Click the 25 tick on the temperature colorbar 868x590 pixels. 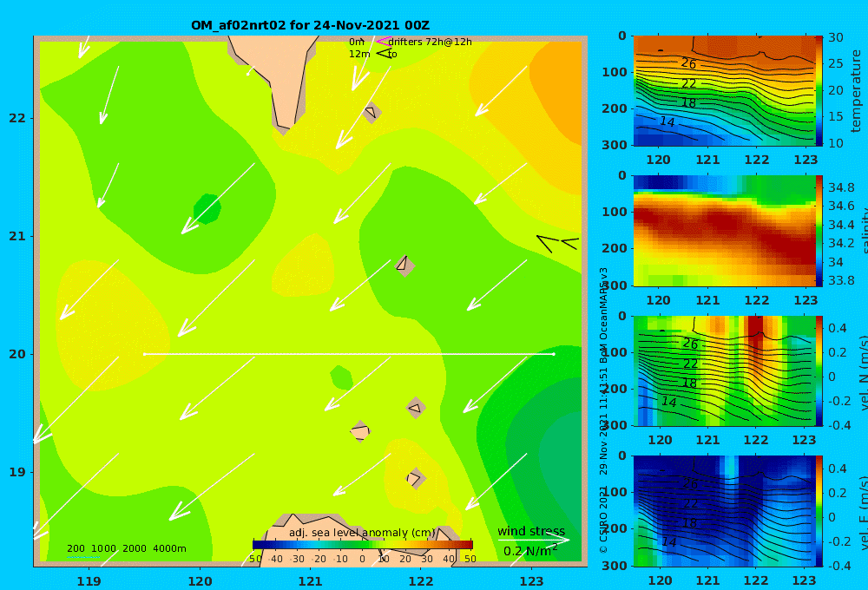pyautogui.click(x=836, y=63)
